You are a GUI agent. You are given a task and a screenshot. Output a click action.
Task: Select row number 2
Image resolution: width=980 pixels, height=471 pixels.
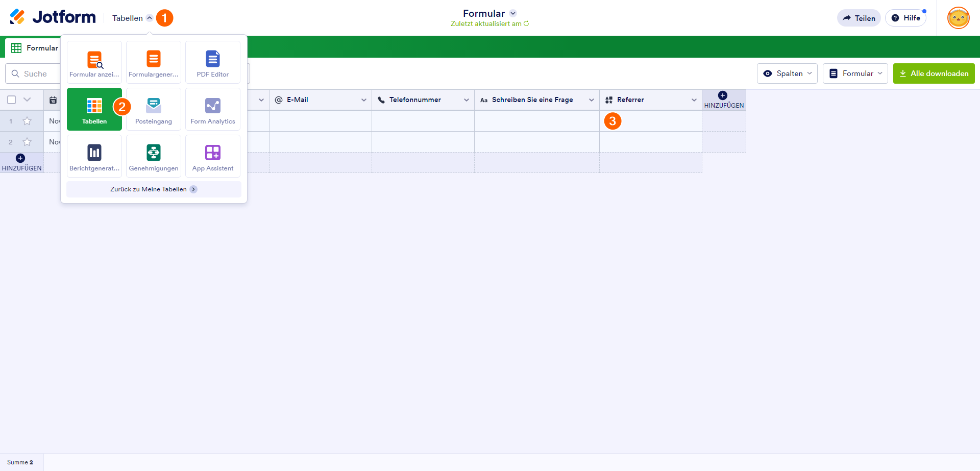click(11, 142)
